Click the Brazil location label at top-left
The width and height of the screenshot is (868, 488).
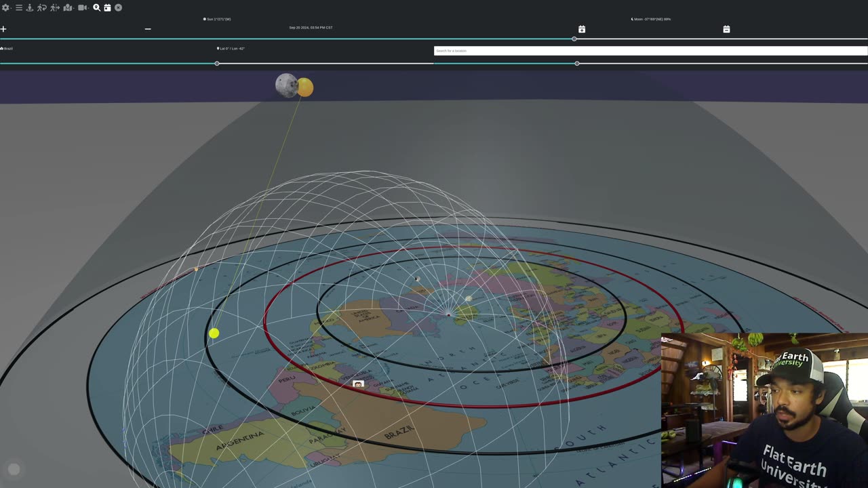pyautogui.click(x=7, y=49)
